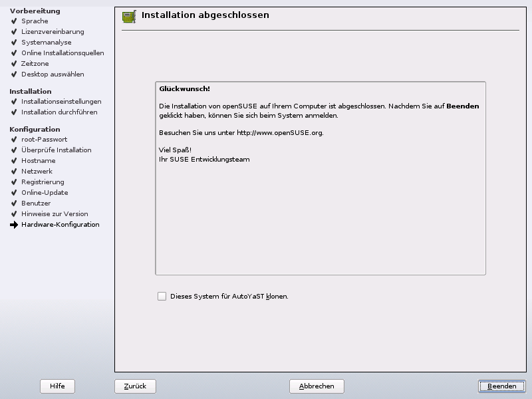Image resolution: width=532 pixels, height=399 pixels.
Task: Click the checkmark beside Hinweise zur Version
Action: tap(14, 213)
